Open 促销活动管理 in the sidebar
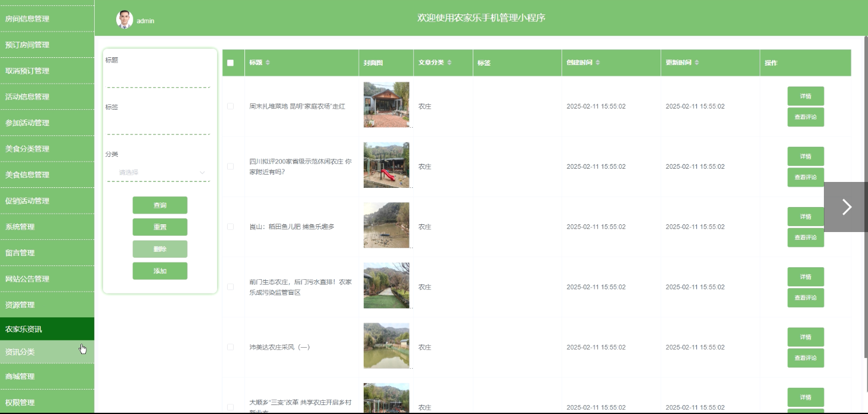The image size is (868, 414). point(47,201)
